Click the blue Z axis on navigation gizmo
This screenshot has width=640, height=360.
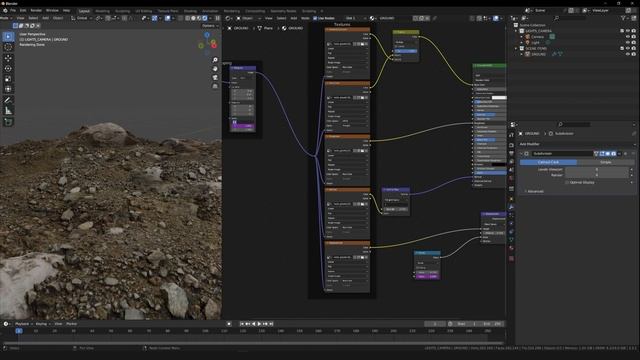tap(207, 35)
